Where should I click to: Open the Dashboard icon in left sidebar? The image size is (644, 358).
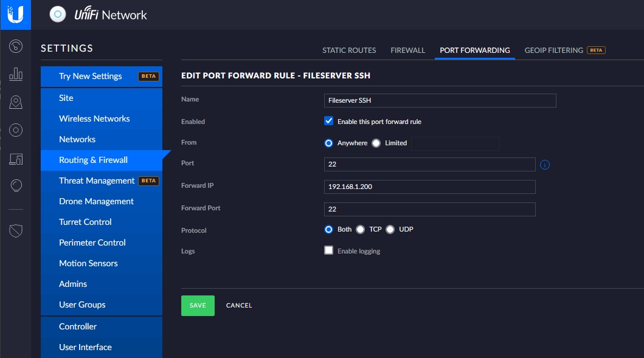[16, 46]
